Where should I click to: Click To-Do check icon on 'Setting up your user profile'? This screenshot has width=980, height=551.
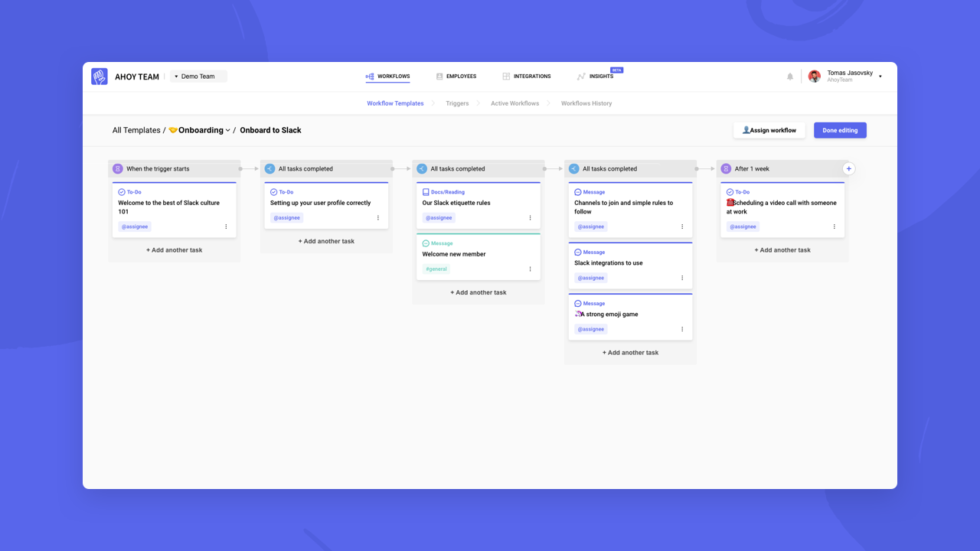point(274,192)
